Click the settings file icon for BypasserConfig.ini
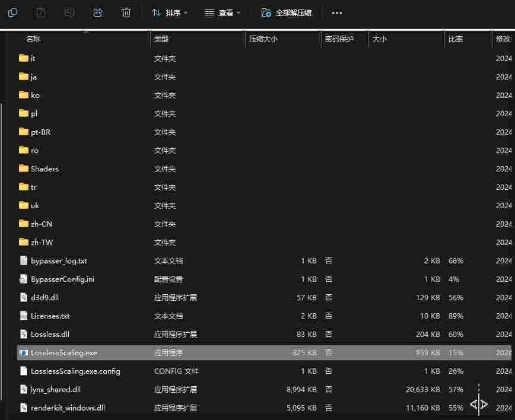 (x=24, y=279)
